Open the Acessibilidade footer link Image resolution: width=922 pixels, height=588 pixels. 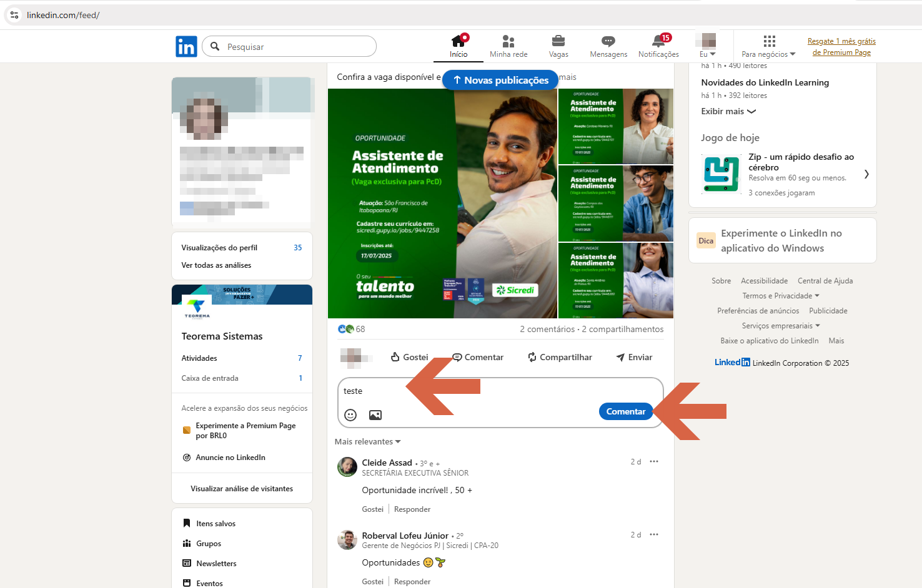point(764,281)
